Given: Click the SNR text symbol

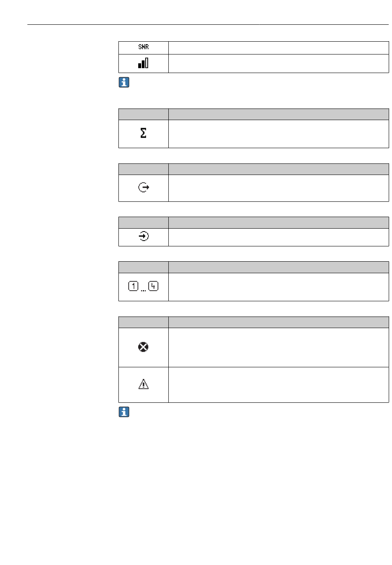Looking at the screenshot, I should tap(143, 47).
